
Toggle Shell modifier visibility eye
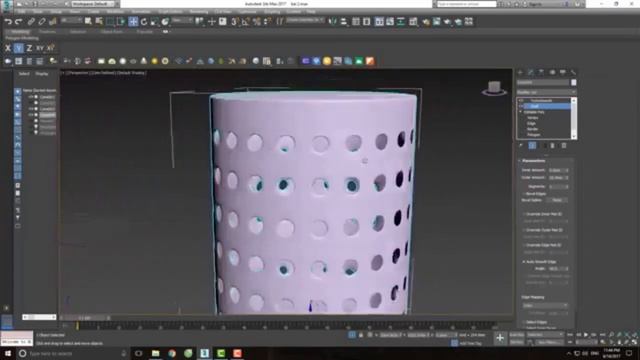pyautogui.click(x=521, y=106)
